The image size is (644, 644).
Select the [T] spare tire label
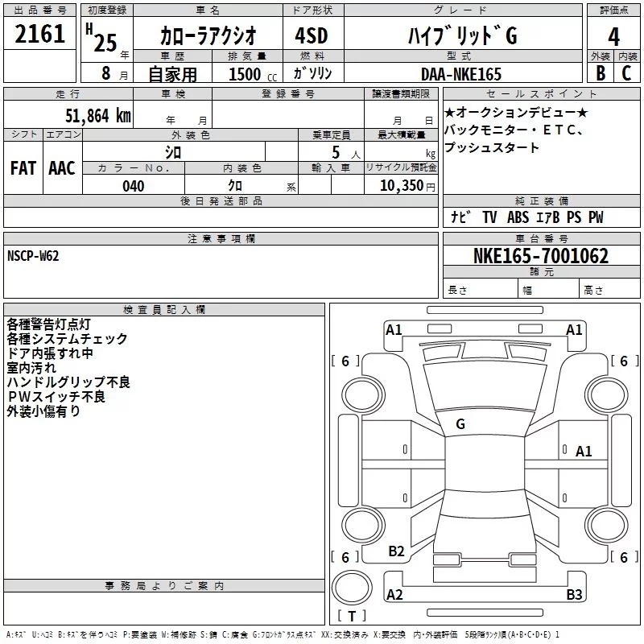352,616
